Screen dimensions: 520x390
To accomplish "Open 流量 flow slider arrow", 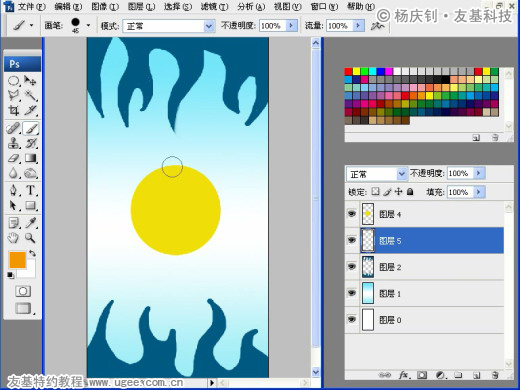I will pos(359,26).
